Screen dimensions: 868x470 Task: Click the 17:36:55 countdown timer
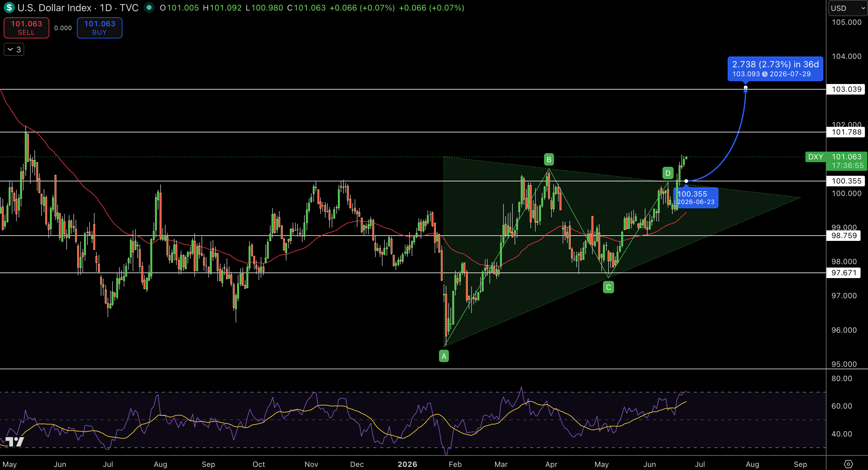click(x=848, y=166)
